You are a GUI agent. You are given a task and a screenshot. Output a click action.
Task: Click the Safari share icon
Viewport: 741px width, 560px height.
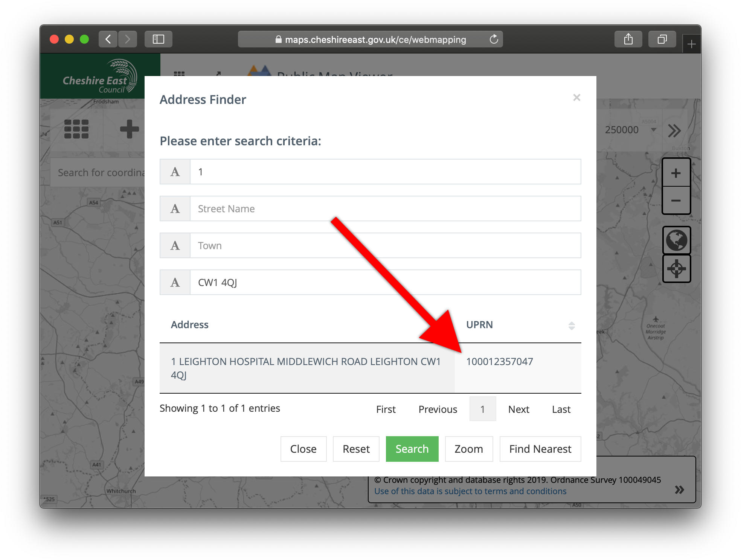click(628, 39)
